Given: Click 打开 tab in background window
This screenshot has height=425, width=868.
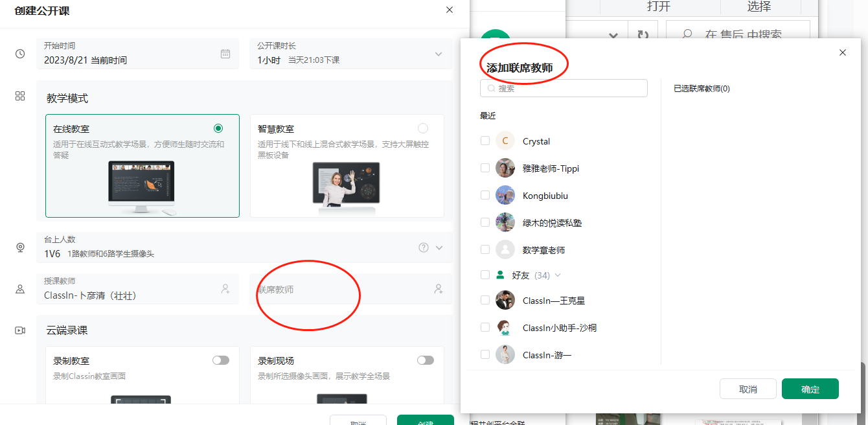Looking at the screenshot, I should [x=659, y=6].
